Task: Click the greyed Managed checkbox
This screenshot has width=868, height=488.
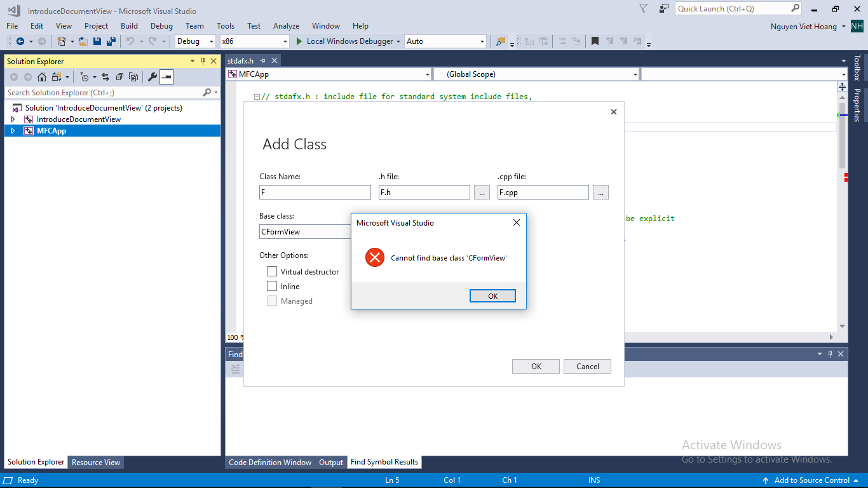Action: 272,301
